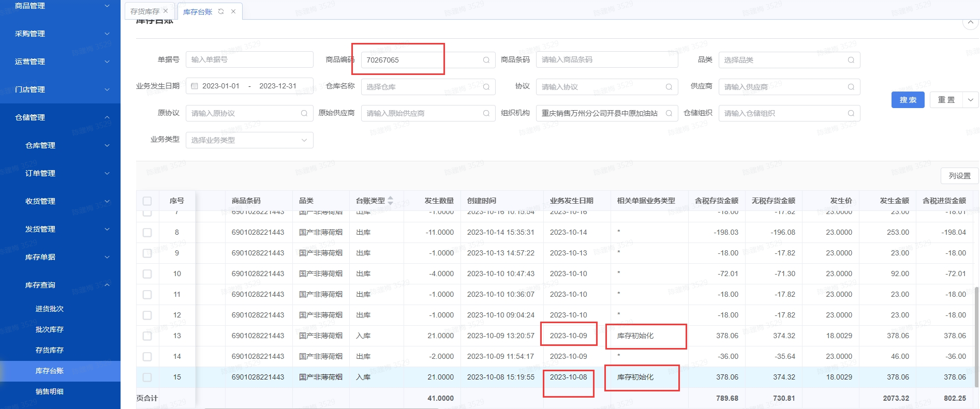Click search icon in 原始供应商 field
This screenshot has height=409, width=980.
click(x=486, y=113)
